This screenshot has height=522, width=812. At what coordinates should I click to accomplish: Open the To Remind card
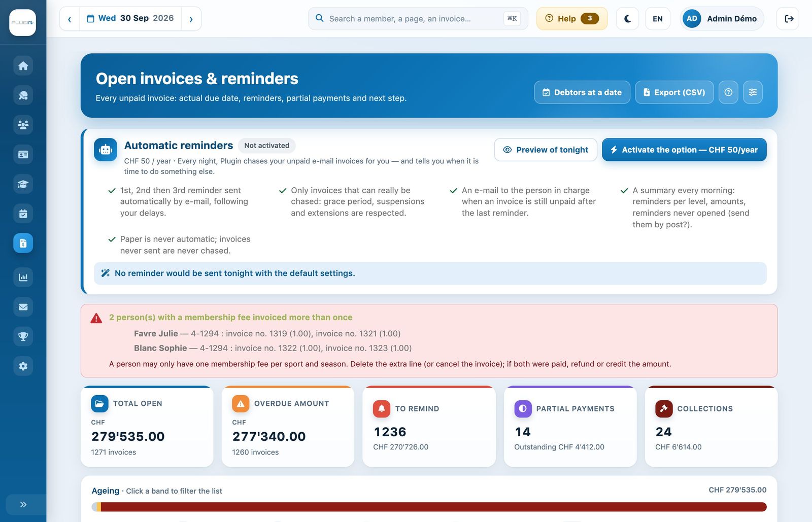pos(429,427)
